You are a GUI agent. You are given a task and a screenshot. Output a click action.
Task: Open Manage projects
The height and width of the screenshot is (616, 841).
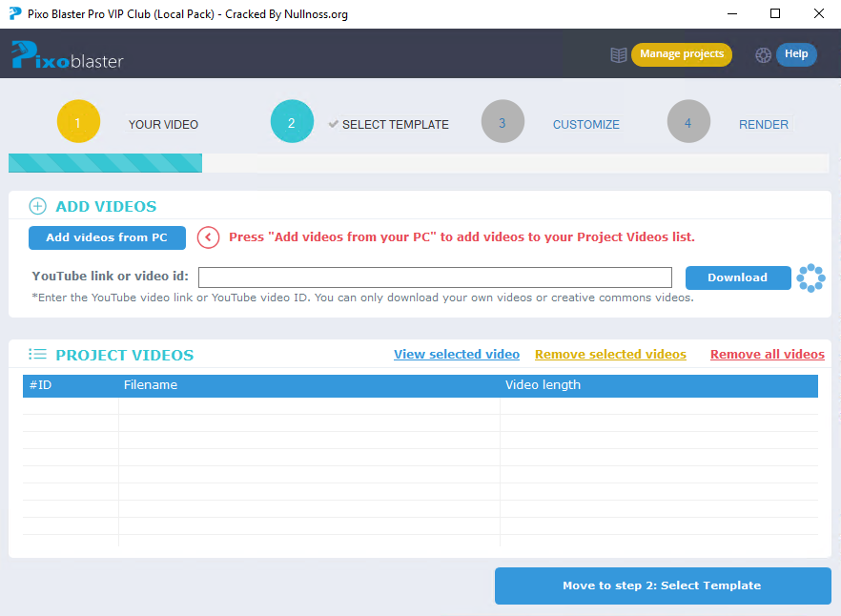[x=682, y=54]
